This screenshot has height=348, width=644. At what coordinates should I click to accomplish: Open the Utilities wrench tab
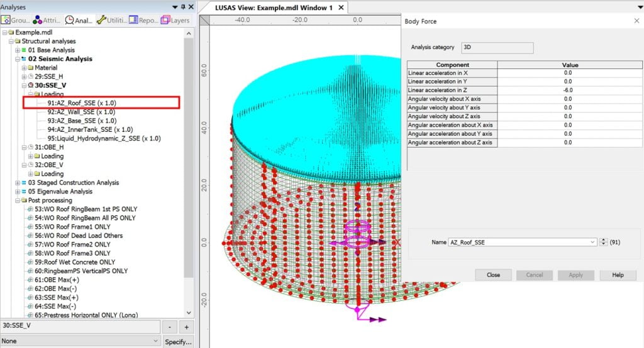(x=103, y=21)
